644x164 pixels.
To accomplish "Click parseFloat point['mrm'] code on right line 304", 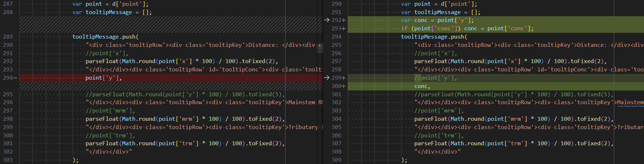I will coord(514,119).
